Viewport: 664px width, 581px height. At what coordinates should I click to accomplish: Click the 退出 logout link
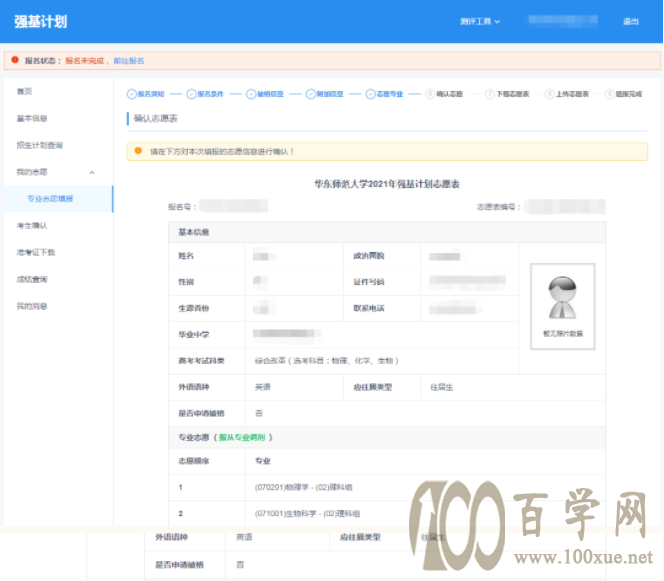click(x=631, y=22)
